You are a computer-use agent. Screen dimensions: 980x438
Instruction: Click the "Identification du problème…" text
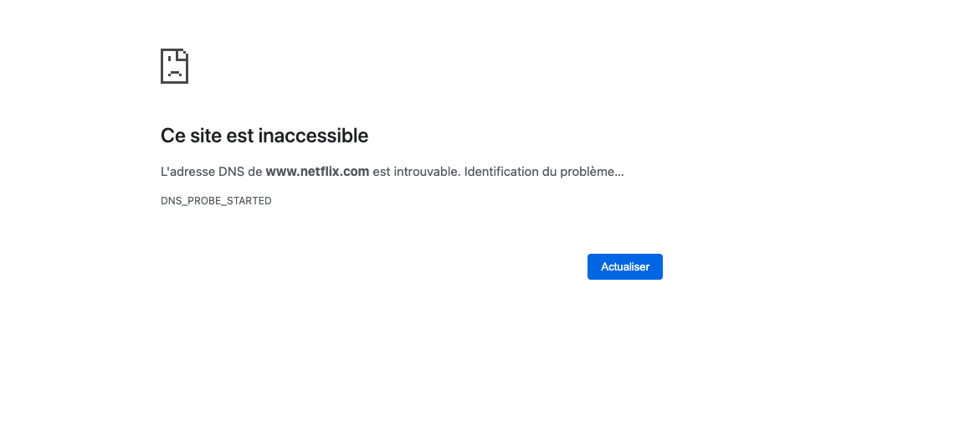(x=543, y=172)
